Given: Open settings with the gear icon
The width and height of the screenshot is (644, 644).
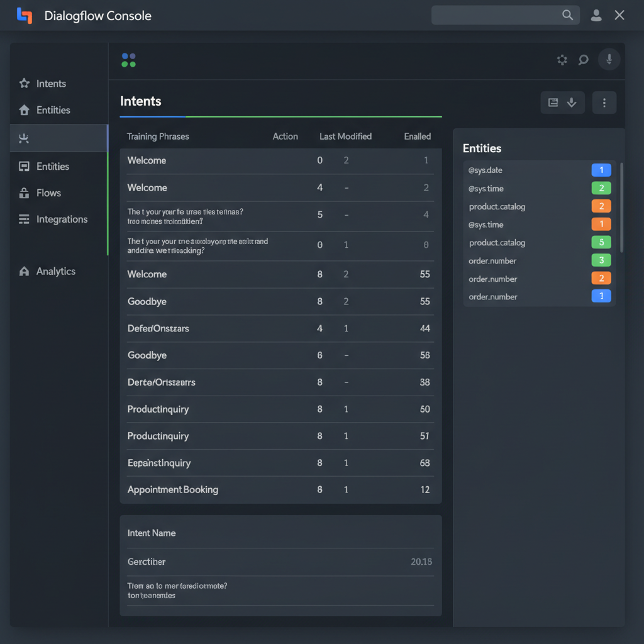Looking at the screenshot, I should (x=562, y=60).
